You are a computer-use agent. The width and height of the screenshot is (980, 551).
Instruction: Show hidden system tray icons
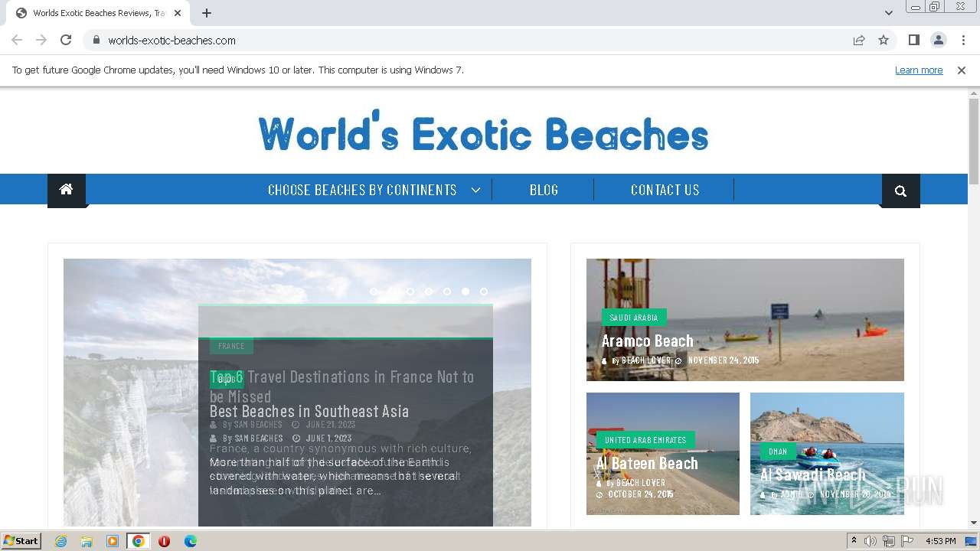tap(854, 541)
